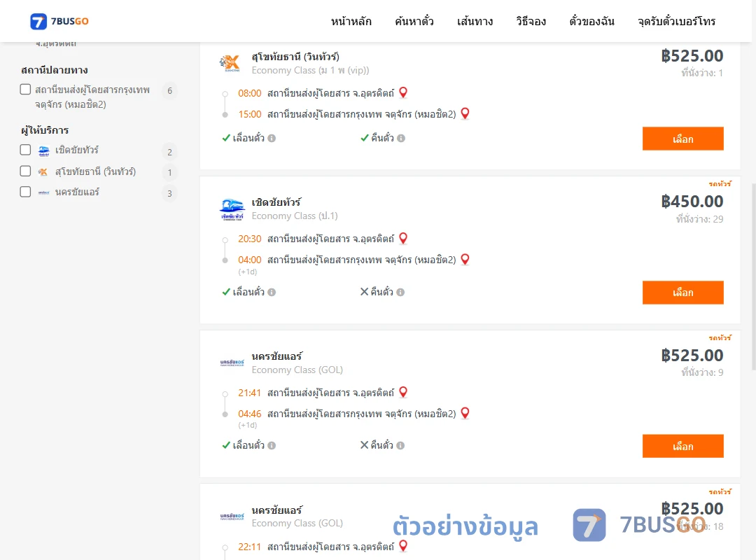Click เชิดชัยทัวร์ trip operator logo
The image size is (756, 560).
pyautogui.click(x=232, y=209)
